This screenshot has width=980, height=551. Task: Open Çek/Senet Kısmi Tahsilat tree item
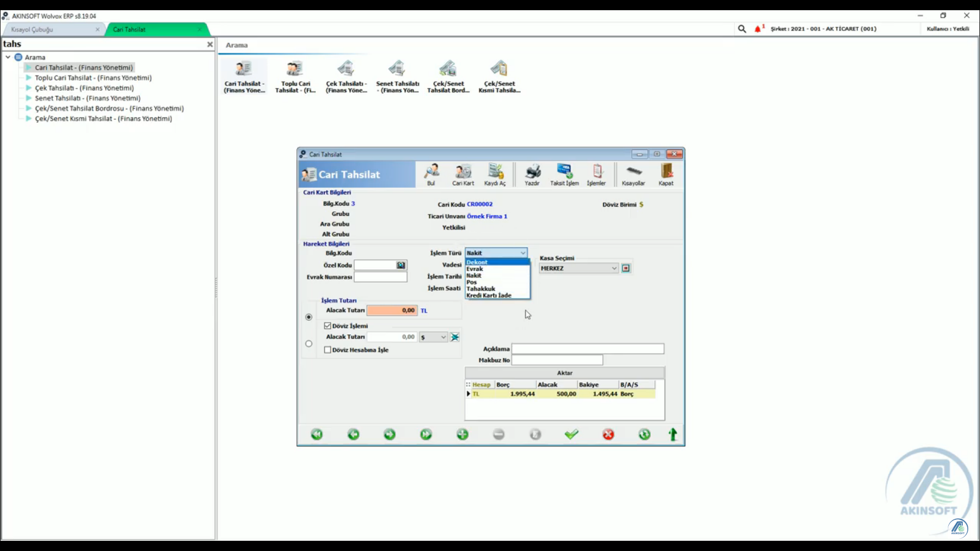(x=103, y=118)
